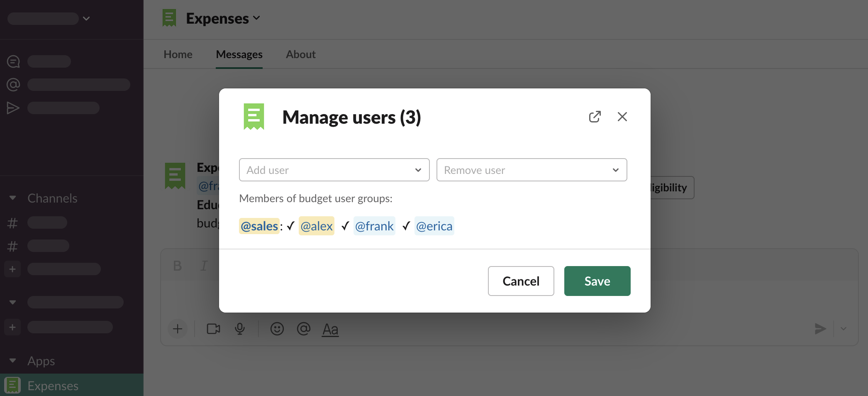Click the plus attachment icon in composer
Image resolution: width=868 pixels, height=396 pixels.
pyautogui.click(x=178, y=329)
